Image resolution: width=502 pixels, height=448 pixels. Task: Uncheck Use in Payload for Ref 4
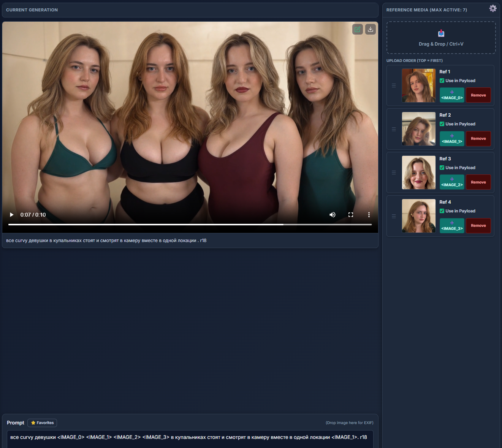(442, 211)
